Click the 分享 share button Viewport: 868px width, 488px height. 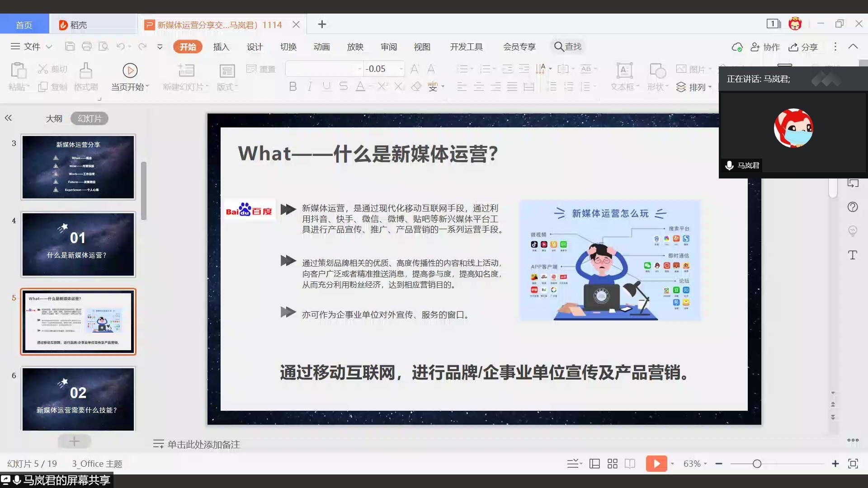coord(803,47)
